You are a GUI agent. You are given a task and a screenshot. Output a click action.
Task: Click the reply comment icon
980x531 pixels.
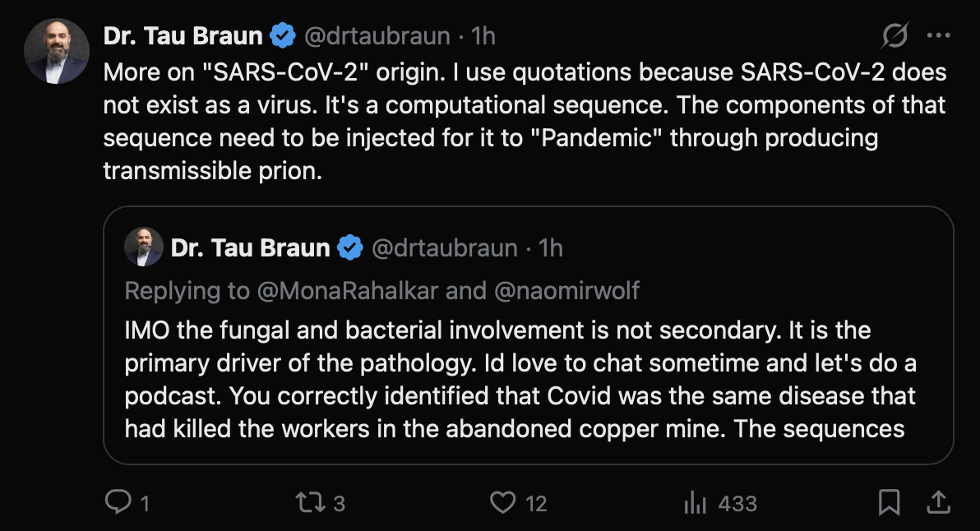[x=118, y=502]
